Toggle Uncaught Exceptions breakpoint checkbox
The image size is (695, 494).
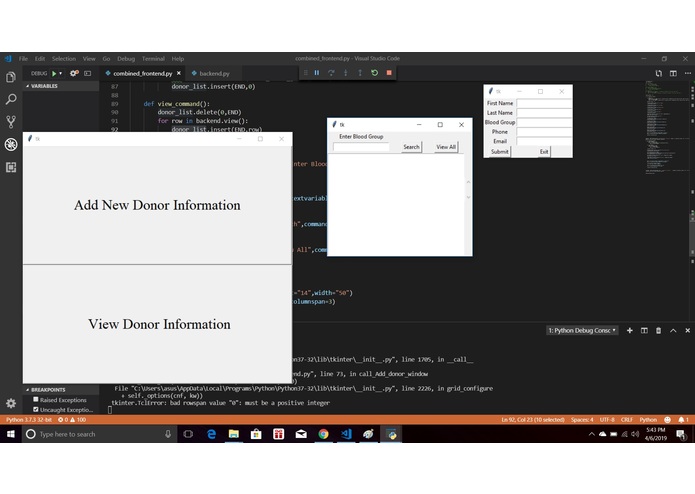coord(36,409)
